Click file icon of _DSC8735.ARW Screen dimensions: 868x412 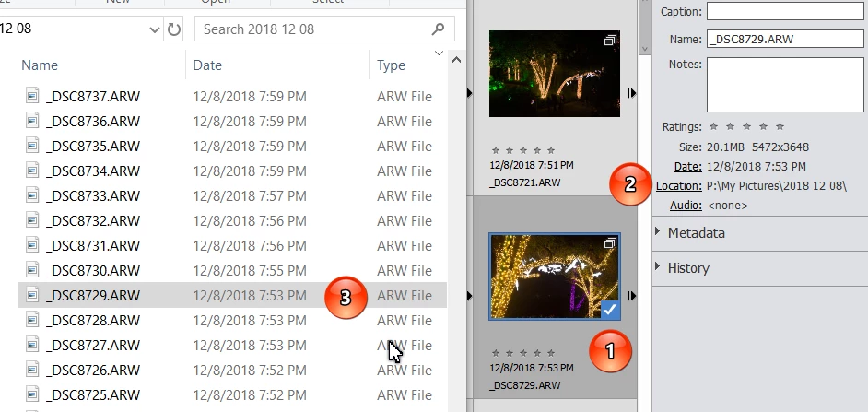32,146
